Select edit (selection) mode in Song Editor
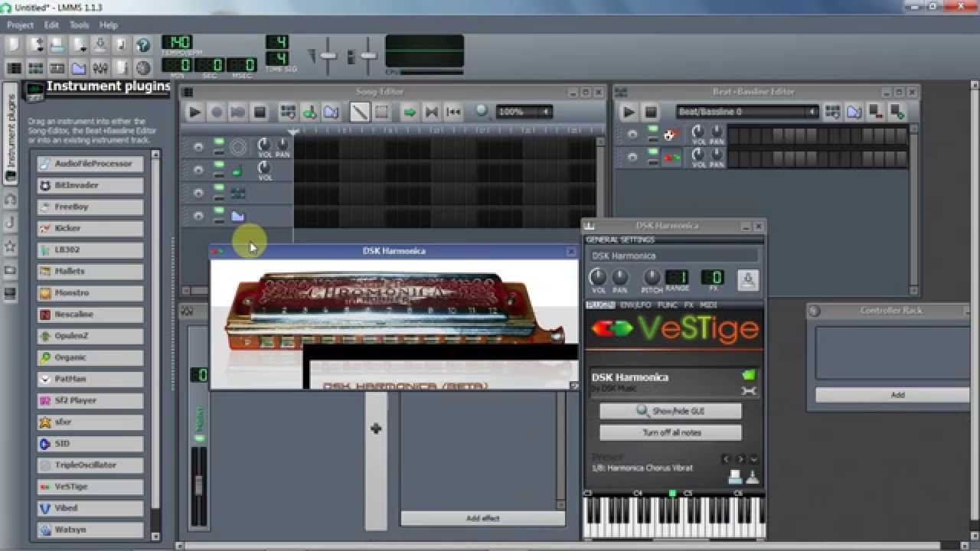 [x=381, y=112]
